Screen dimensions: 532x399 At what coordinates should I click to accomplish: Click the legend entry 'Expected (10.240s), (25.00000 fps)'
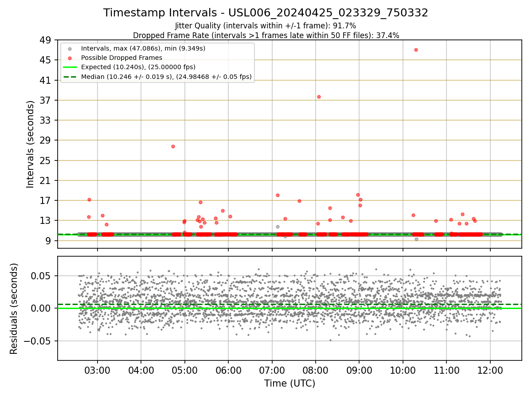point(138,67)
